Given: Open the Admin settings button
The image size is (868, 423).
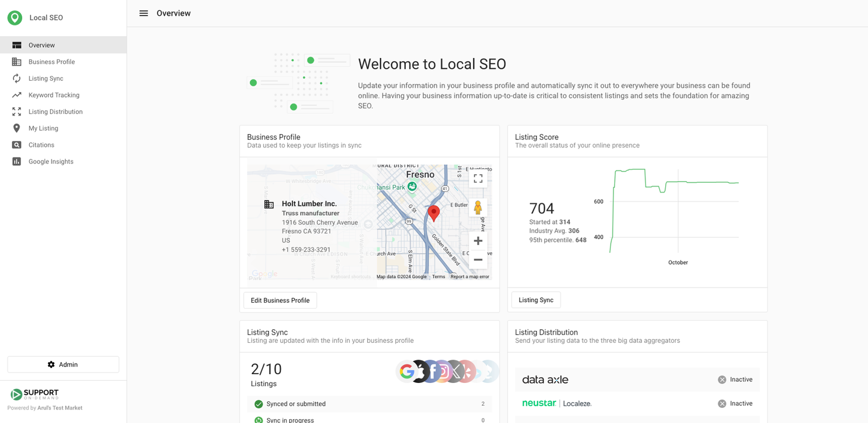Looking at the screenshot, I should point(63,364).
